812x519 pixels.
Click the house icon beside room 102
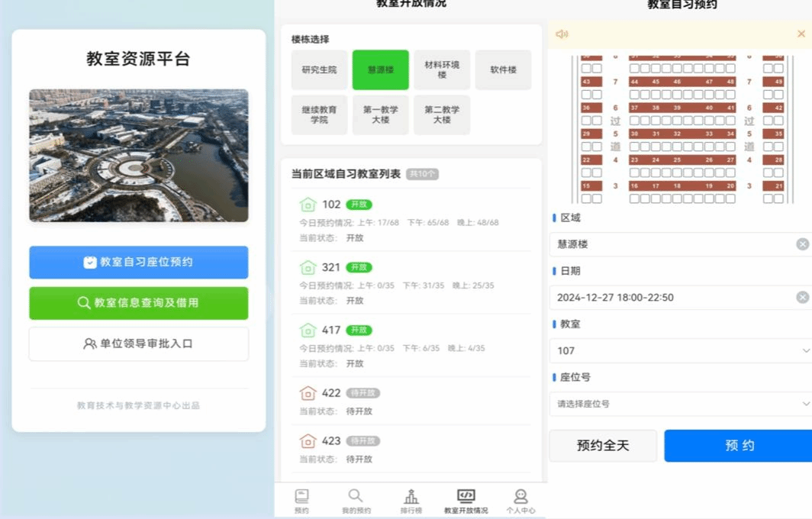tap(308, 205)
